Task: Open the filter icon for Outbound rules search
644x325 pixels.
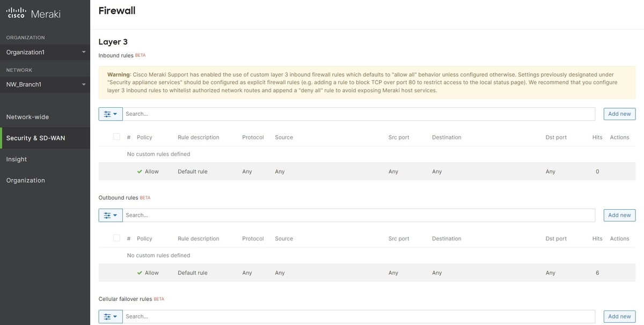Action: pos(107,215)
